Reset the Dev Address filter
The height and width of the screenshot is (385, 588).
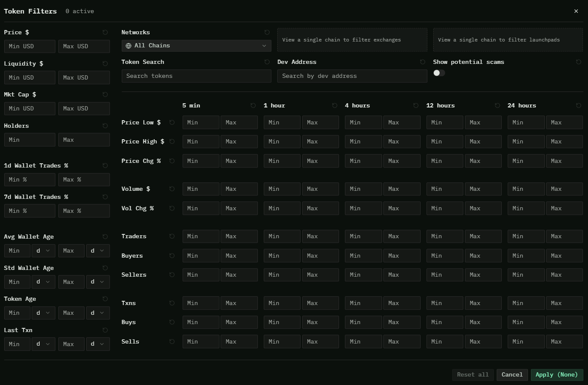coord(422,62)
